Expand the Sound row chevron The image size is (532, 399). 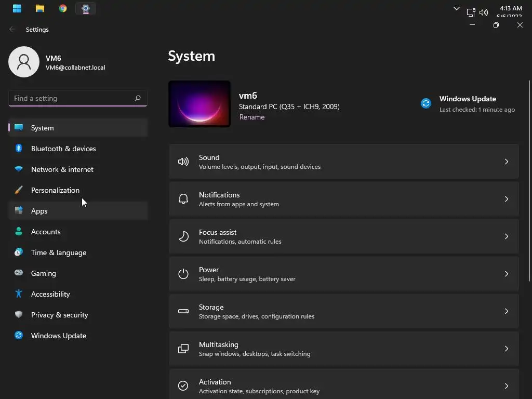pyautogui.click(x=506, y=162)
